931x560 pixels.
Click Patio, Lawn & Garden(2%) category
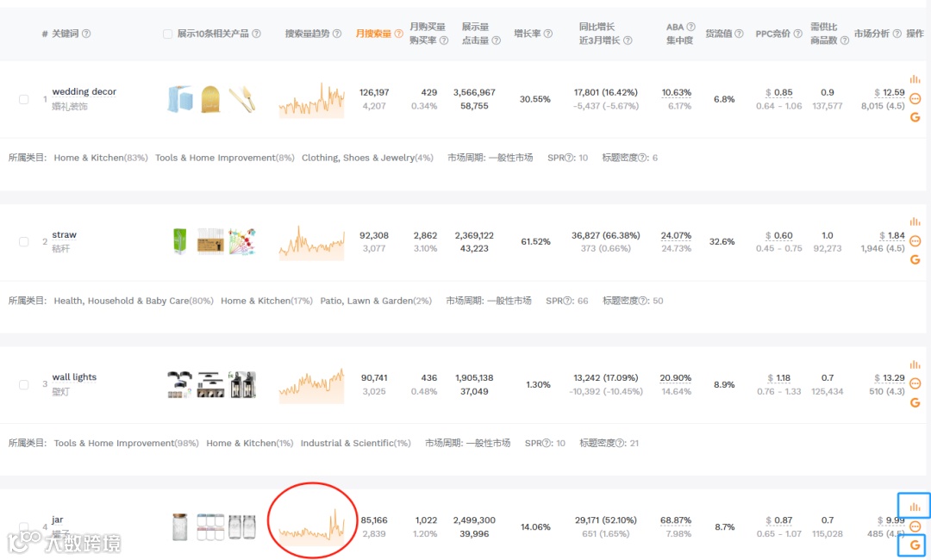tap(376, 301)
